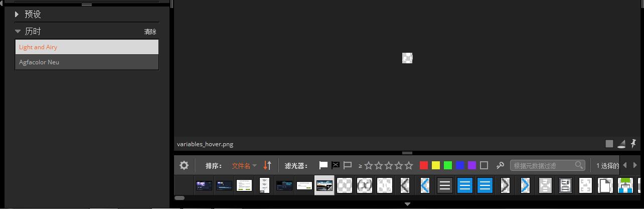Select Light and Airy history entry
The image size is (644, 209).
pyautogui.click(x=87, y=47)
